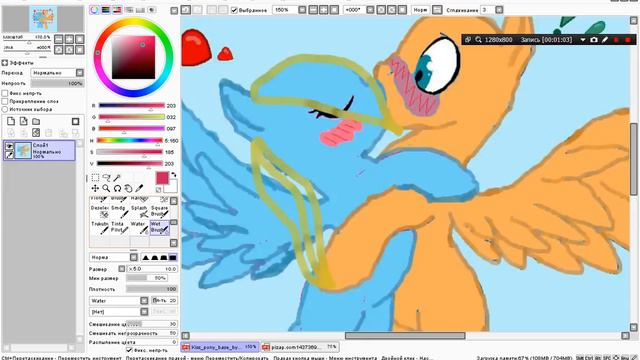This screenshot has width=640, height=360.
Task: Select the move tool
Action: [95, 188]
